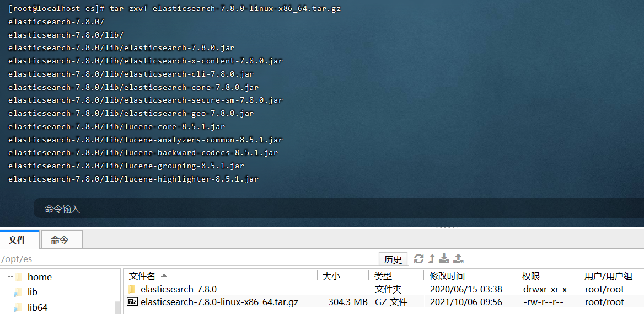Go to parent directory with up-arrow icon
The height and width of the screenshot is (314, 644).
coord(432,259)
